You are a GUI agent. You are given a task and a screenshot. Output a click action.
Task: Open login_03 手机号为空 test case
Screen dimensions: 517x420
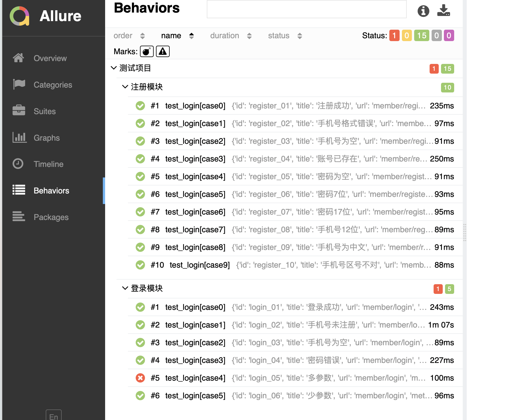coord(295,342)
